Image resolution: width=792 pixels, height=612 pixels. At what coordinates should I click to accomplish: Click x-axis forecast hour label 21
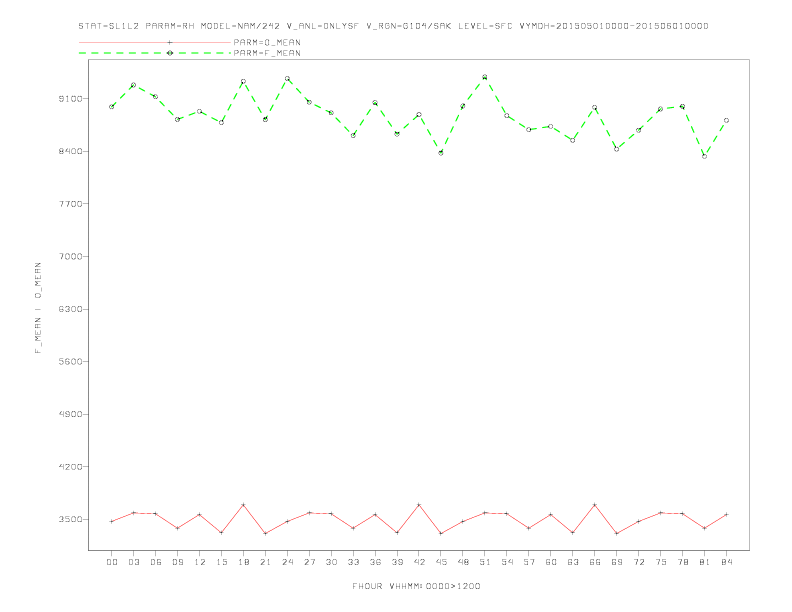pos(265,562)
